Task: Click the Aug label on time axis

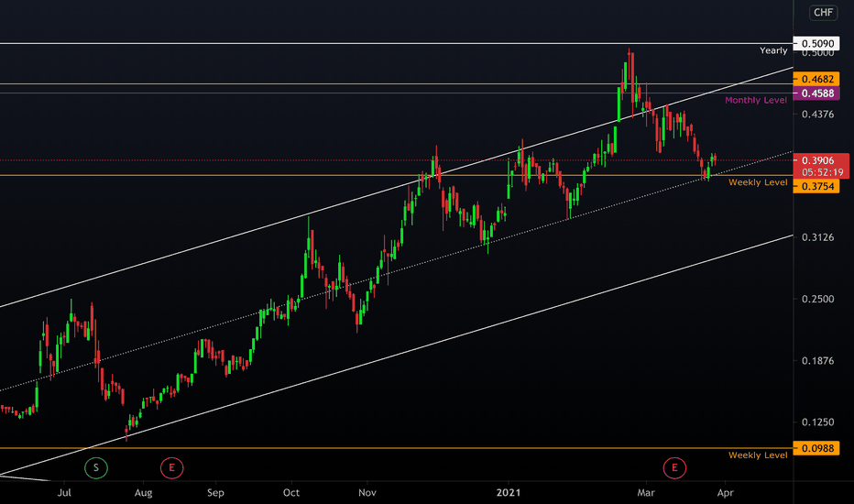Action: pos(143,493)
